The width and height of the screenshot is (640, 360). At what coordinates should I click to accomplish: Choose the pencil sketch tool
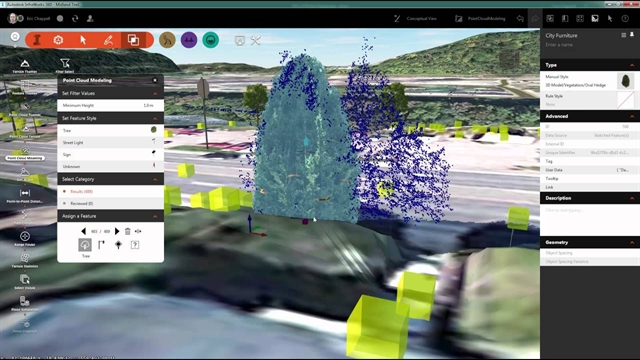coord(108,40)
